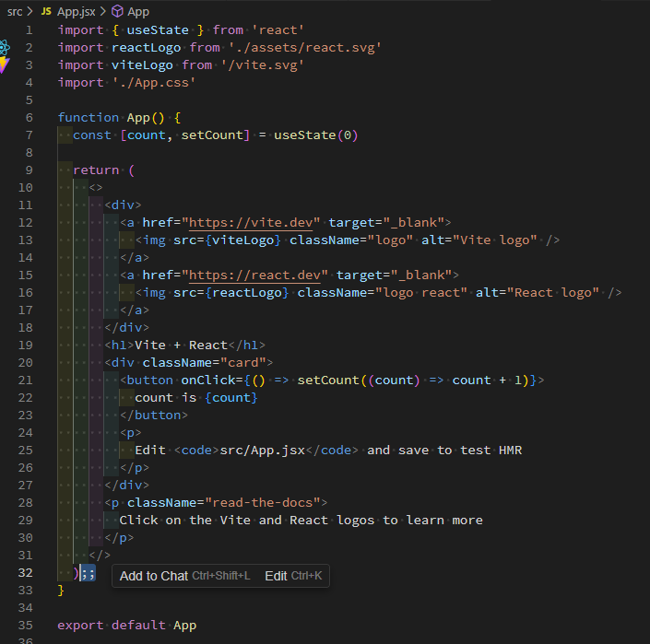Click './assets/react.svg' string on line 2
650x644 pixels.
click(x=304, y=48)
